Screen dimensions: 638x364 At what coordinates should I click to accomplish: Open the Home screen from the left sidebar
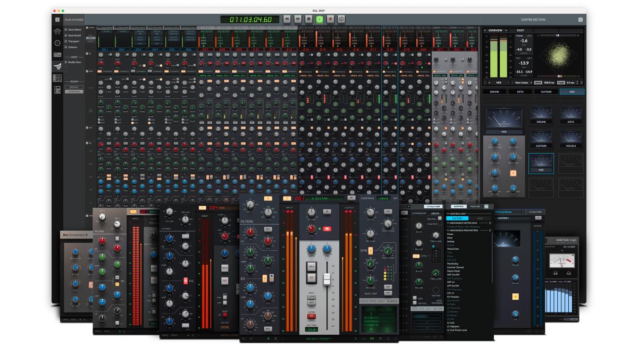(x=57, y=31)
